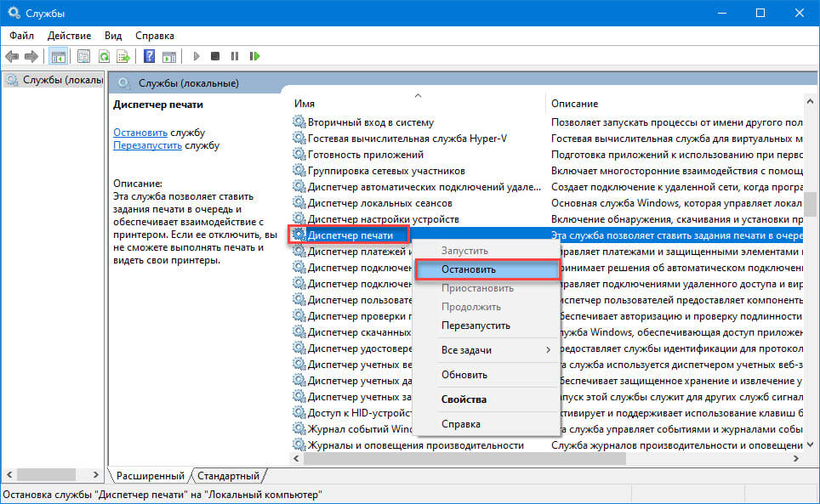Image resolution: width=820 pixels, height=504 pixels.
Task: Click the Pause service icon
Action: coord(235,56)
